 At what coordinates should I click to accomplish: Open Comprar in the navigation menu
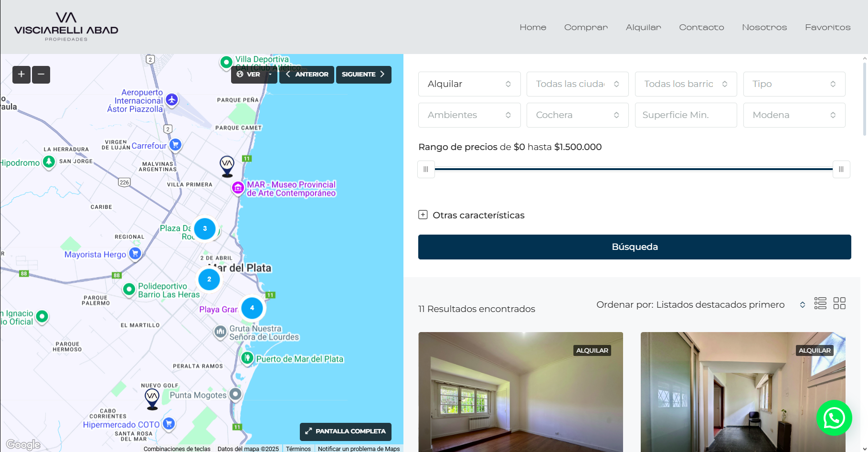click(x=586, y=27)
